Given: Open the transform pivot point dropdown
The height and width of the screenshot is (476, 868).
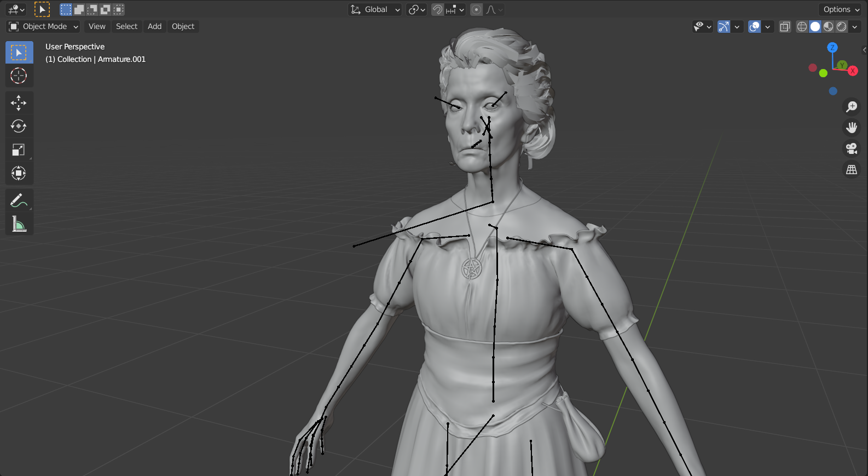Looking at the screenshot, I should (416, 9).
